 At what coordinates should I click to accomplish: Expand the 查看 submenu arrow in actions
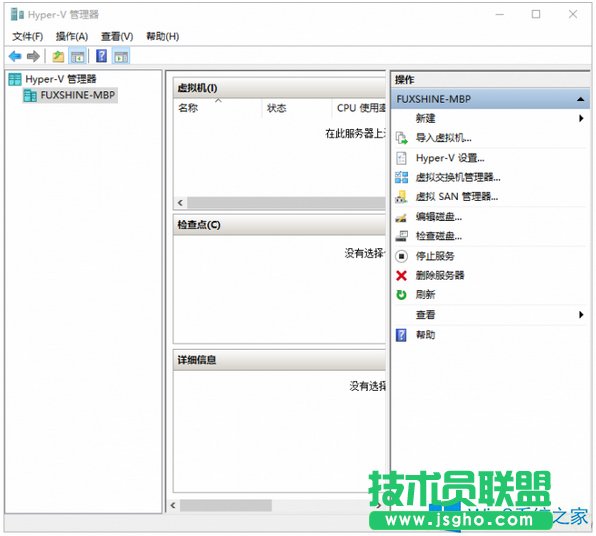click(581, 315)
